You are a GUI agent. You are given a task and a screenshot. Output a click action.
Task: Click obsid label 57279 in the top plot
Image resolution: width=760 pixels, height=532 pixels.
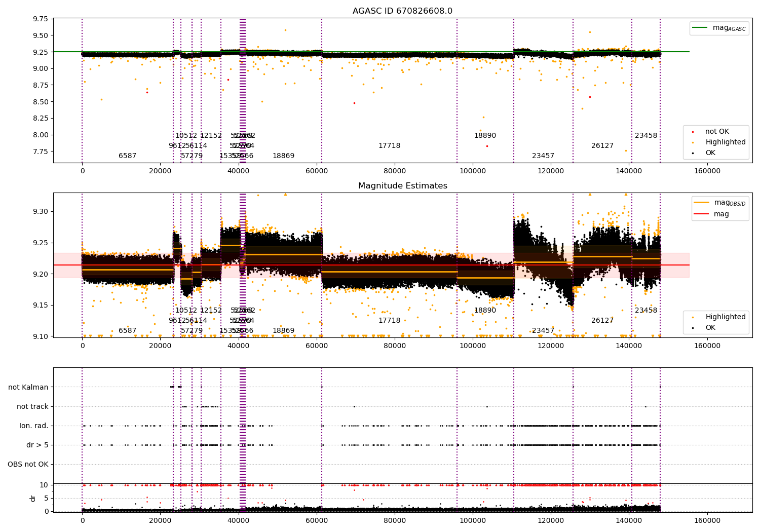(x=192, y=156)
